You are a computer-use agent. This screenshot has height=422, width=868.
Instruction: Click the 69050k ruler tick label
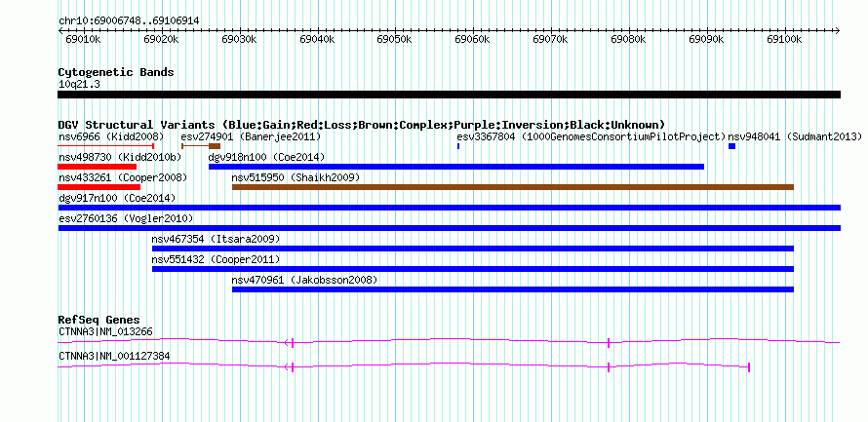(394, 40)
